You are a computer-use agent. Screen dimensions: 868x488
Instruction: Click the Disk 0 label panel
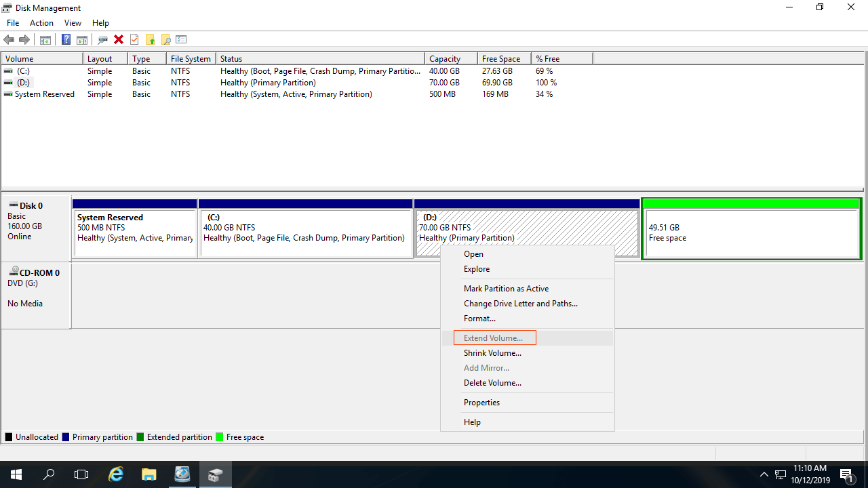[36, 221]
